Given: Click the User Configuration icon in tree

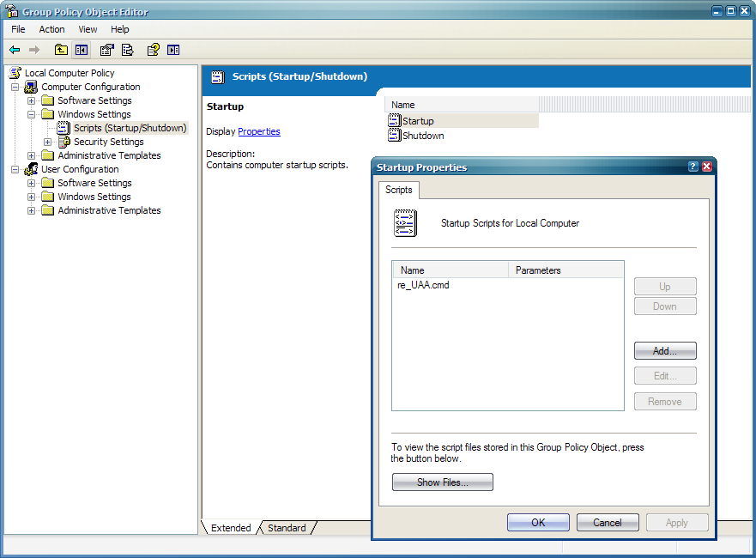Looking at the screenshot, I should click(x=31, y=169).
